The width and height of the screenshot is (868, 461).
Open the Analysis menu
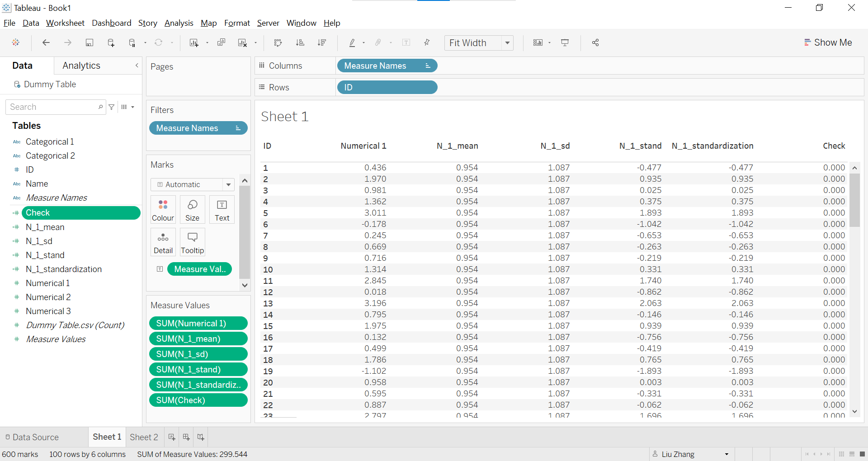click(179, 23)
